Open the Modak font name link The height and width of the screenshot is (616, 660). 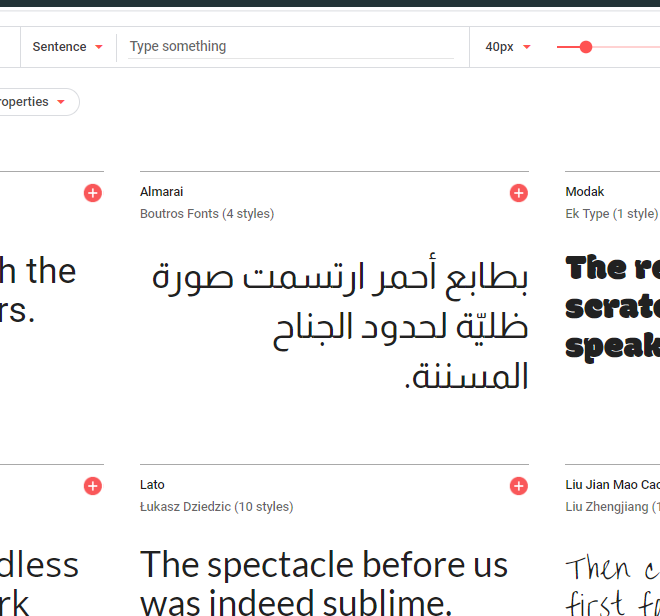(x=585, y=192)
